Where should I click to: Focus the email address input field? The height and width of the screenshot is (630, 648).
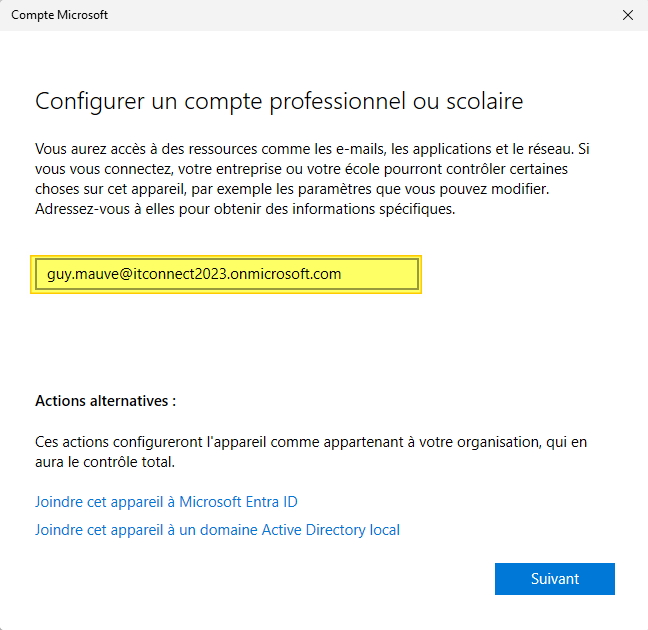226,274
